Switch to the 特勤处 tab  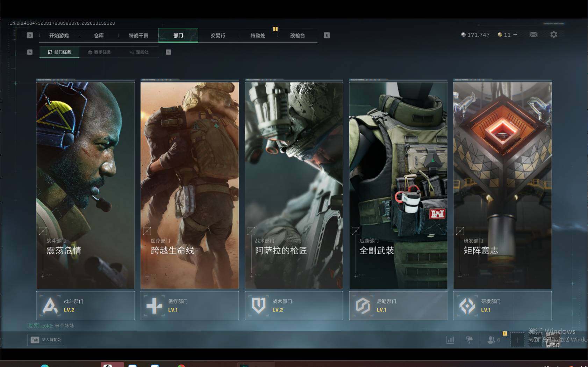(258, 35)
